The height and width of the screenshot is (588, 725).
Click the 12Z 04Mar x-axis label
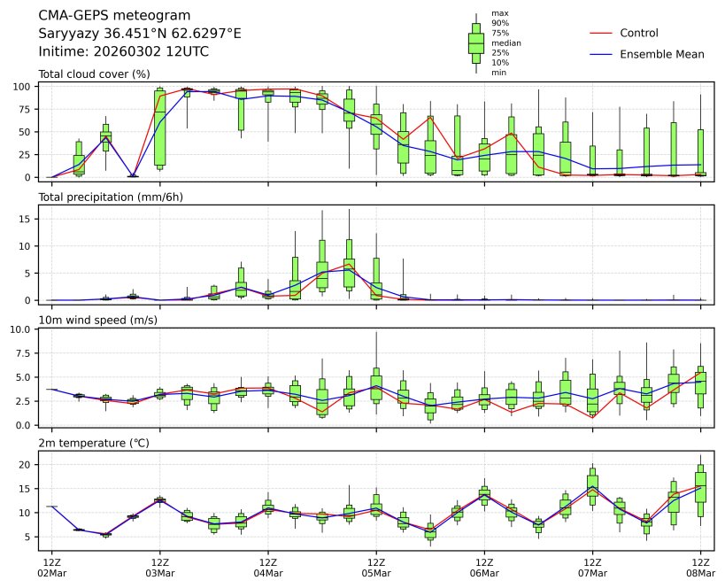point(268,568)
